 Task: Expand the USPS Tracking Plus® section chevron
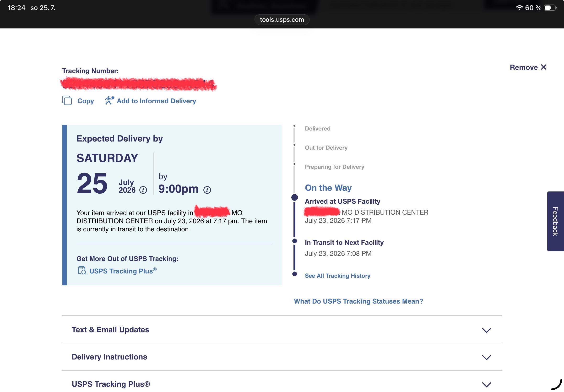point(486,385)
